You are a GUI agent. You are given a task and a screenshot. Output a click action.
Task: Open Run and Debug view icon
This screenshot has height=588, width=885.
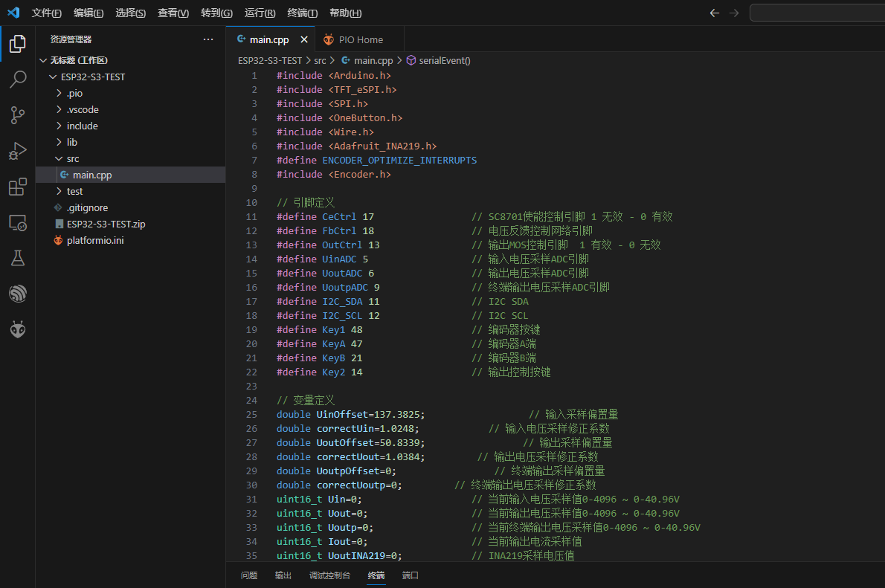[18, 151]
